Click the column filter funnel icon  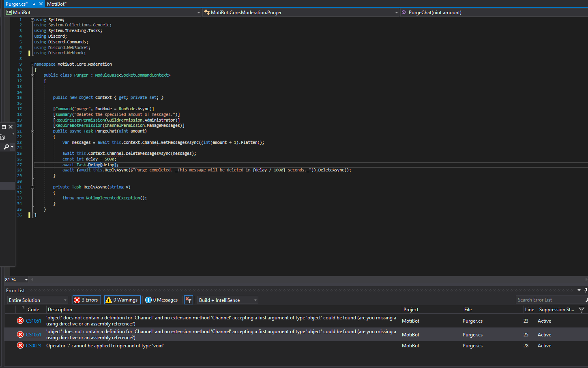[582, 310]
